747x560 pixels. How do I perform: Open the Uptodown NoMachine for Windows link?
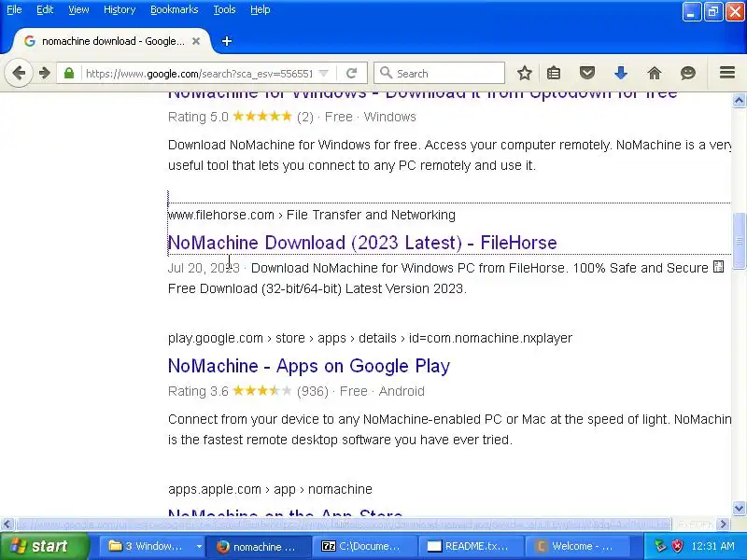point(423,94)
